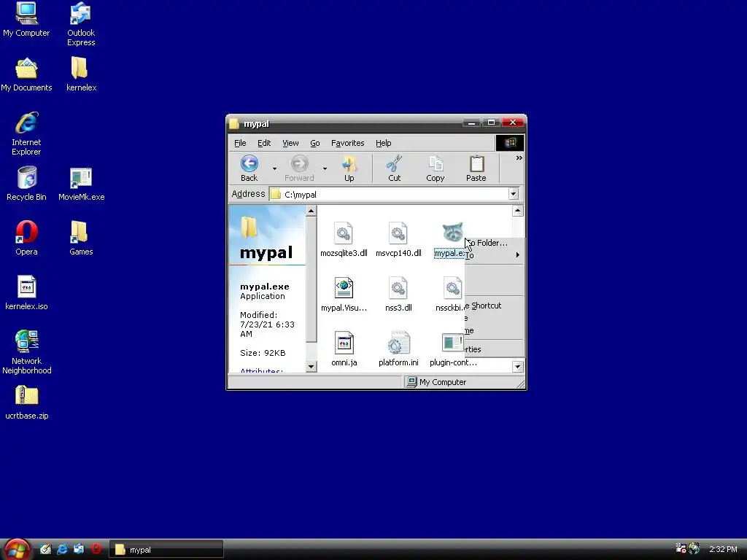Click the Attributes link in info pane
Viewport: 747px width, 560px height.
click(262, 370)
